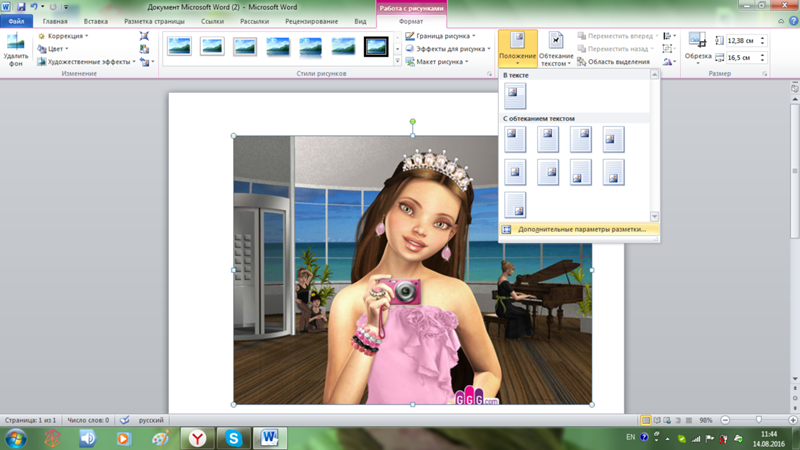Open Художественные эффекты dropdown
Image resolution: width=800 pixels, height=450 pixels.
click(86, 62)
